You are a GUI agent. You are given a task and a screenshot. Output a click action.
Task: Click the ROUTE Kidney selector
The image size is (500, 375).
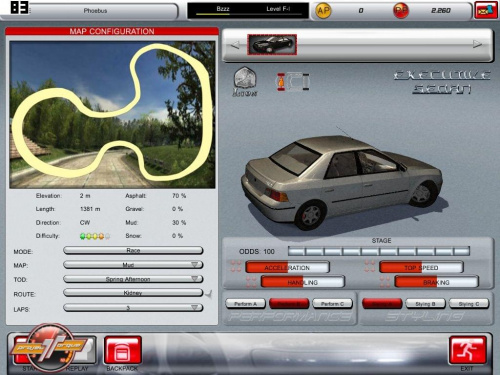(x=133, y=293)
